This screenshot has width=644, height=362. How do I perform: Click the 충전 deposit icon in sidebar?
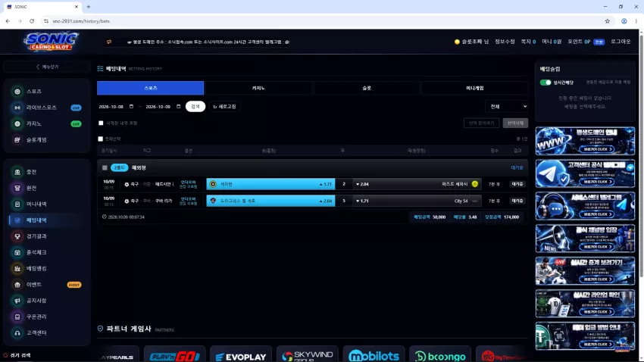pos(17,172)
